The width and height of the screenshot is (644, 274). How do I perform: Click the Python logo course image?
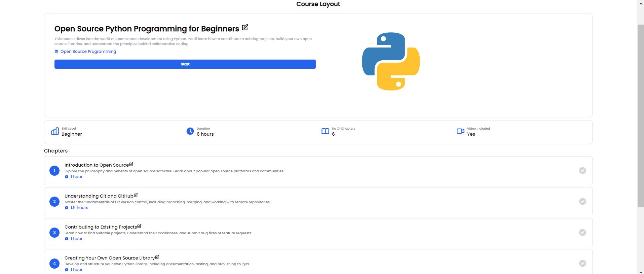pyautogui.click(x=391, y=61)
